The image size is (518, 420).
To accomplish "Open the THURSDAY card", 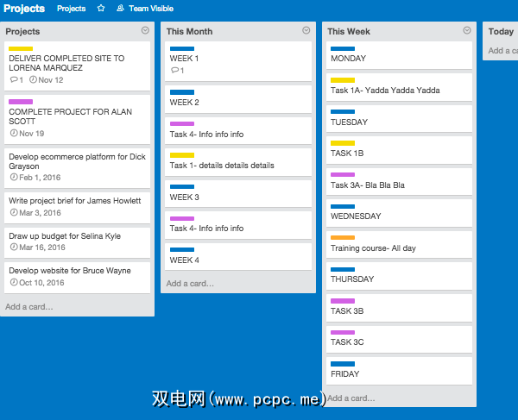I will coord(399,276).
